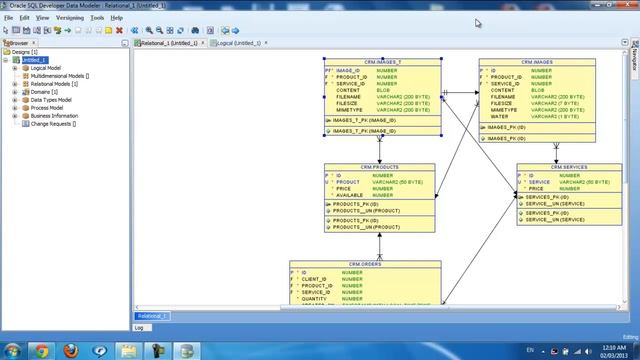Choose the New Table tool

click(x=16, y=30)
